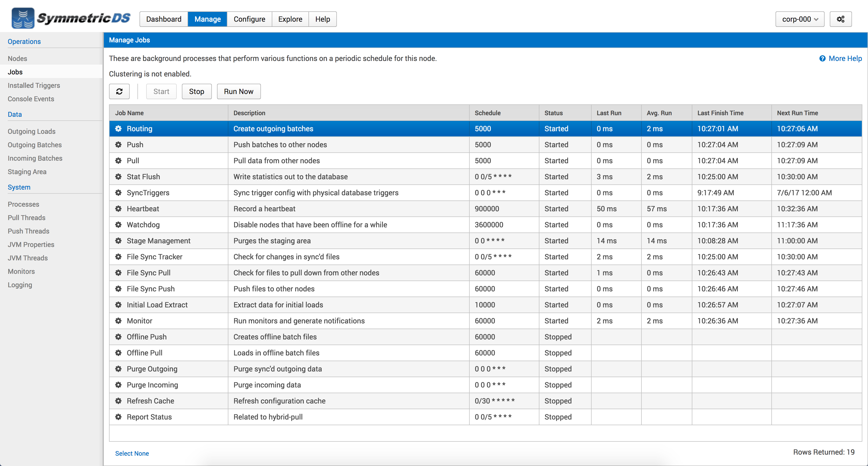Click the refresh jobs icon button

[x=119, y=91]
